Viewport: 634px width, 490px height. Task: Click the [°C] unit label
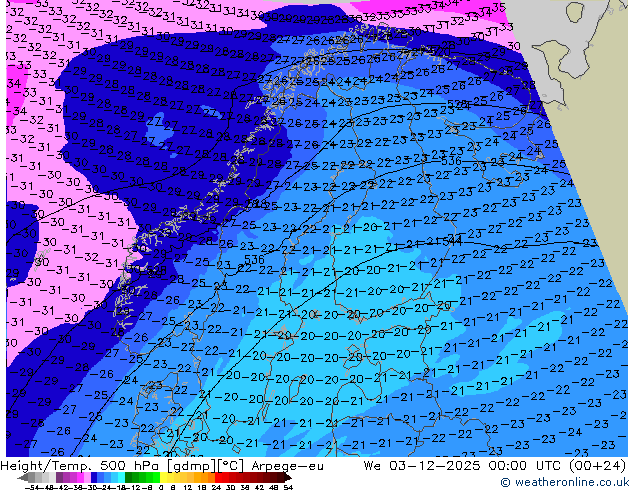(220, 465)
